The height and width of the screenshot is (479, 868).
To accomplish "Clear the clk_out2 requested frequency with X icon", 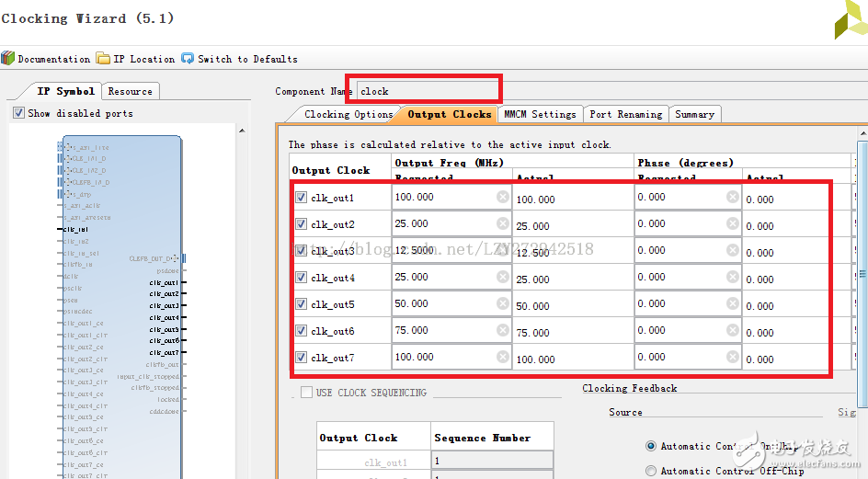I will [x=503, y=223].
